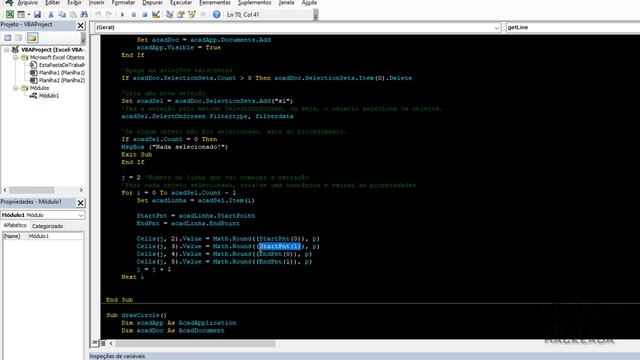Click the View Object icon in Project panel

[19, 38]
